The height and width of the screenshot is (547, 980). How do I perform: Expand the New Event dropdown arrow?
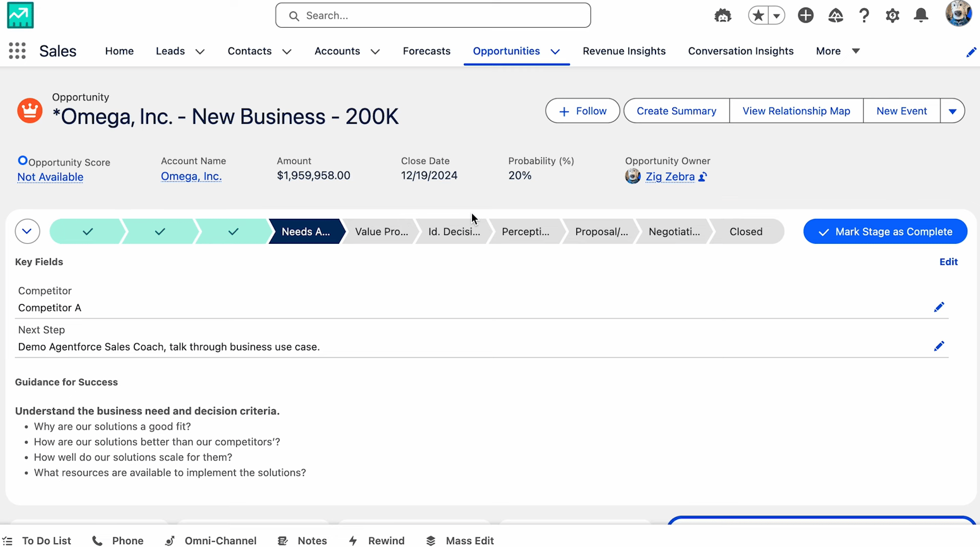[953, 110]
